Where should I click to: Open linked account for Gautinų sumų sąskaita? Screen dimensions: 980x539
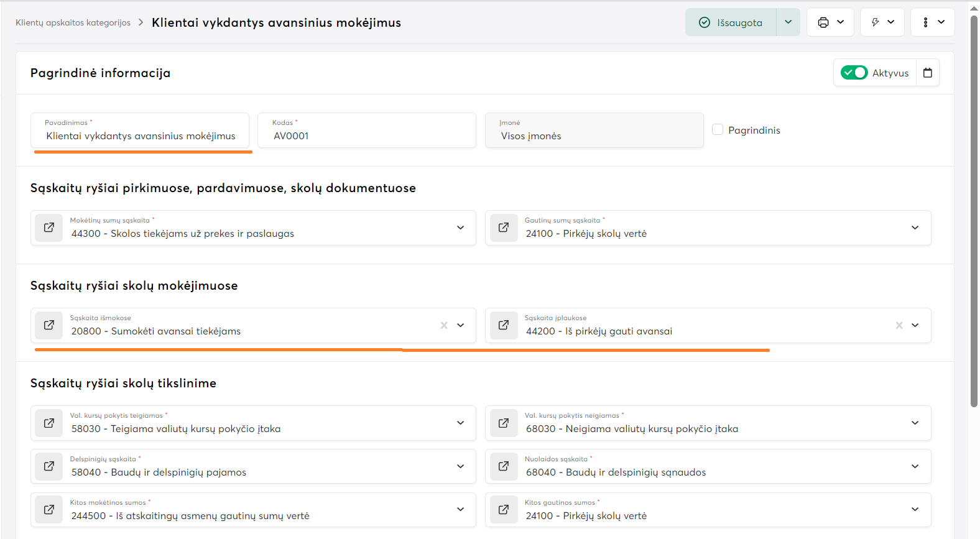click(504, 228)
